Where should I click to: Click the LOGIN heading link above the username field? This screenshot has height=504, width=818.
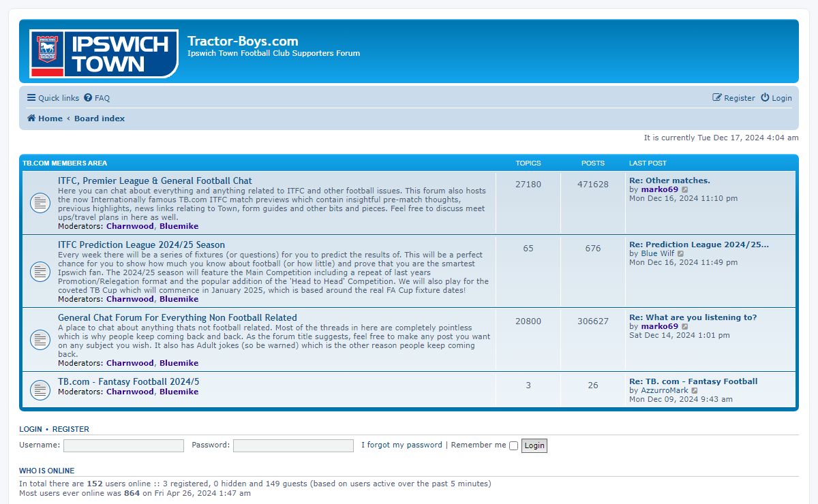click(31, 429)
